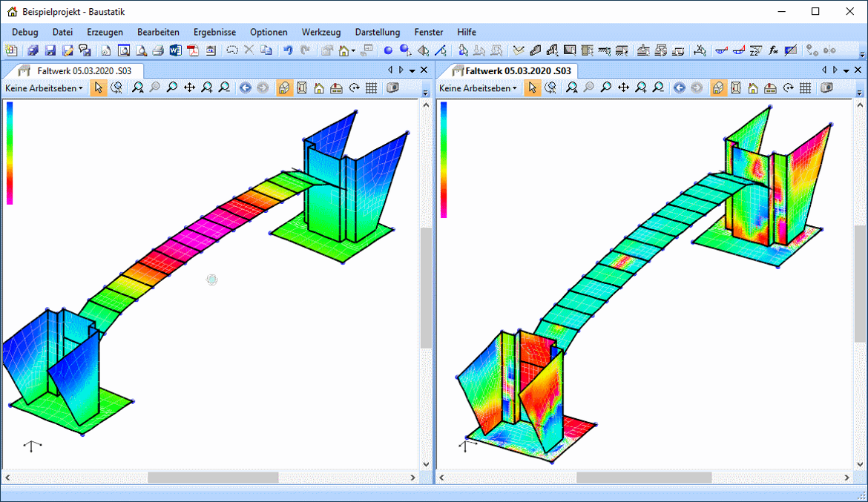Open the Darstellung menu
The width and height of the screenshot is (868, 502).
(x=377, y=32)
